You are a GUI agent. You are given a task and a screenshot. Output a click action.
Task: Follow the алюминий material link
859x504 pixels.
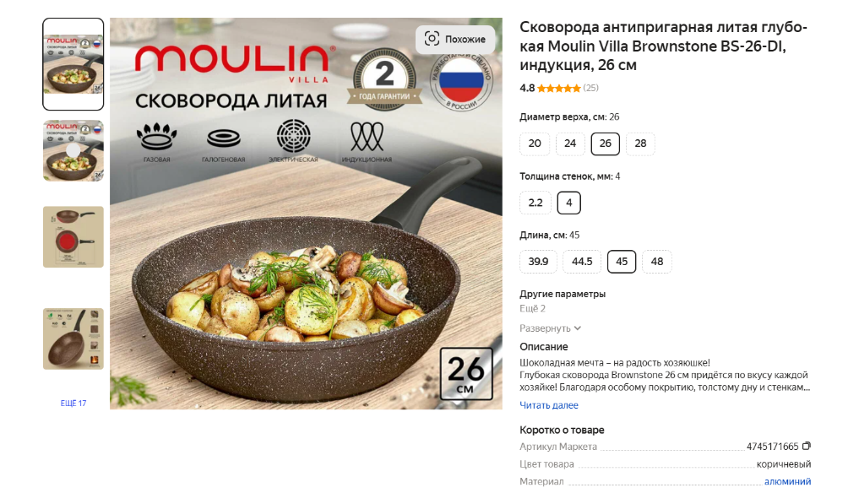(x=787, y=481)
